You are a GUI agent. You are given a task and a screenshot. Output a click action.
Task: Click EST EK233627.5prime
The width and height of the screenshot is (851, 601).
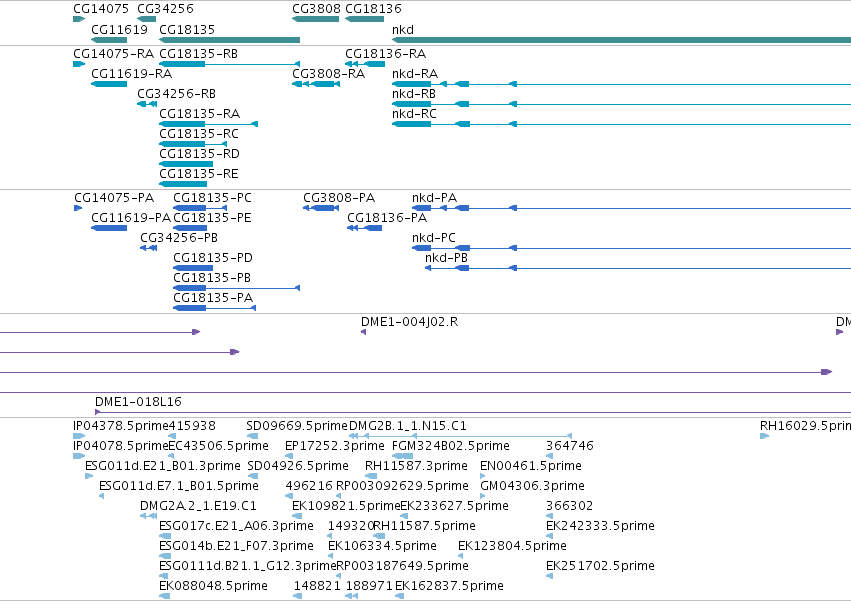(x=454, y=507)
